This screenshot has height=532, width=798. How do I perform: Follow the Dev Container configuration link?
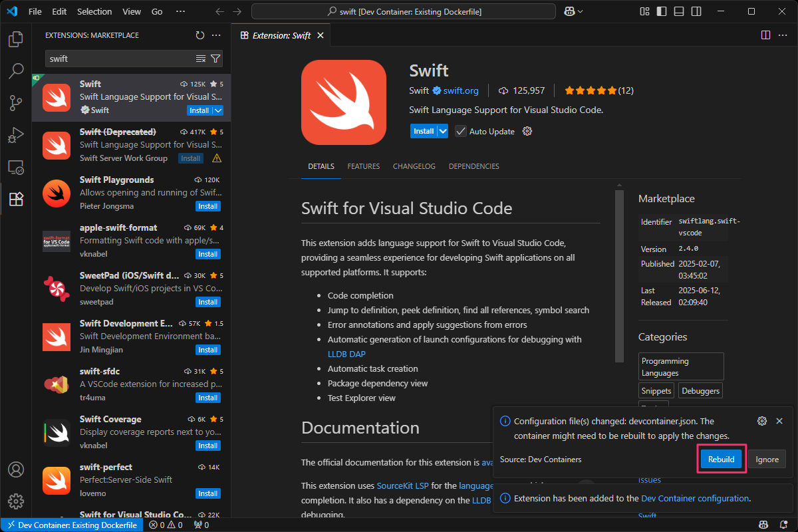click(695, 498)
